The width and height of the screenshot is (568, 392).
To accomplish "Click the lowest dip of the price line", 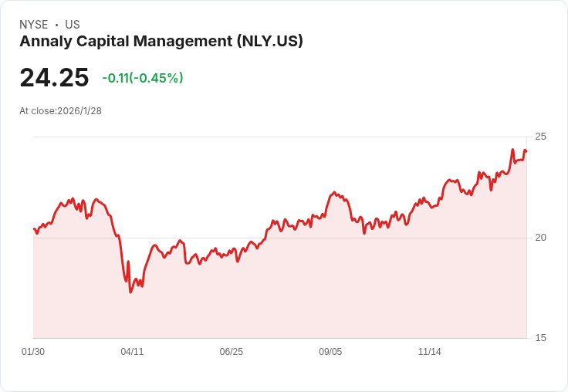I will [130, 292].
